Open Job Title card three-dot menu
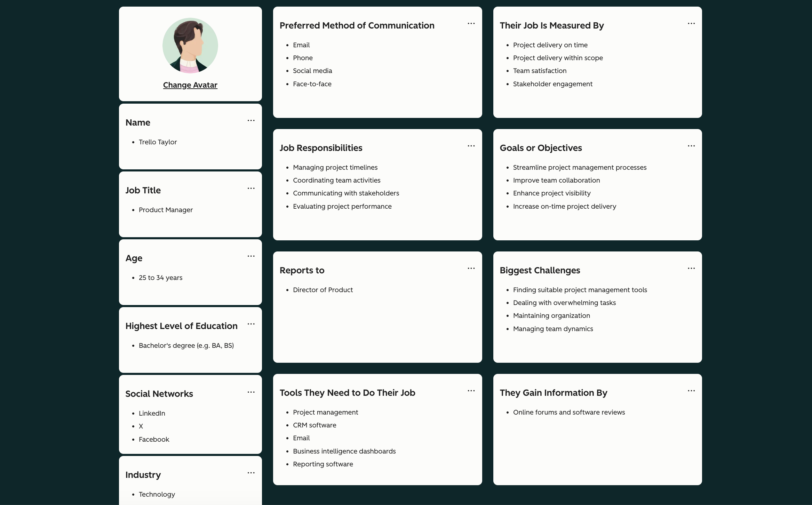812x505 pixels. pos(251,189)
